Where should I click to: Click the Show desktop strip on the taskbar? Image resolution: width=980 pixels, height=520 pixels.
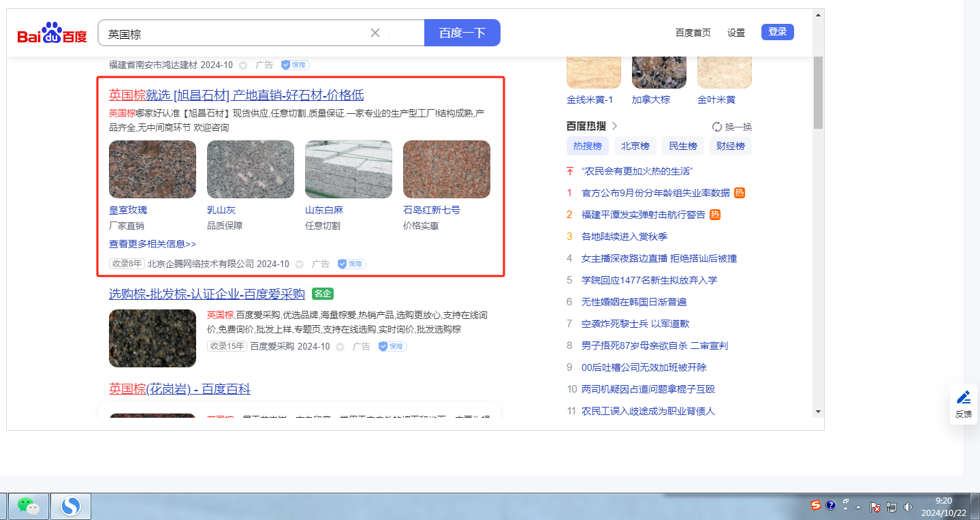tap(975, 506)
